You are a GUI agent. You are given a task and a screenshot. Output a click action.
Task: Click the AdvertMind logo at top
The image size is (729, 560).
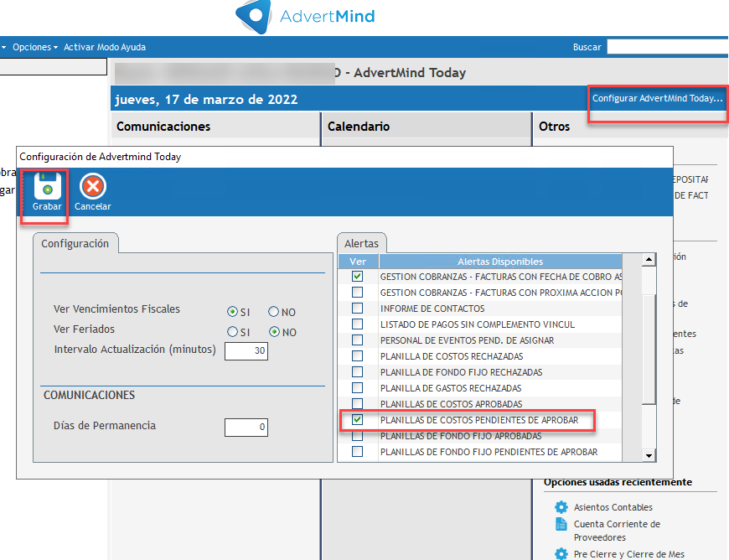coord(305,17)
